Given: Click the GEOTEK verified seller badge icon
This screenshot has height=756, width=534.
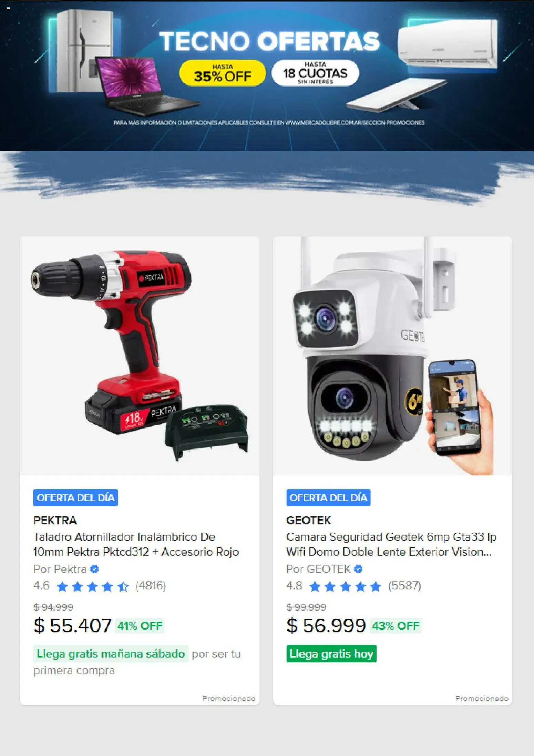Looking at the screenshot, I should (358, 569).
